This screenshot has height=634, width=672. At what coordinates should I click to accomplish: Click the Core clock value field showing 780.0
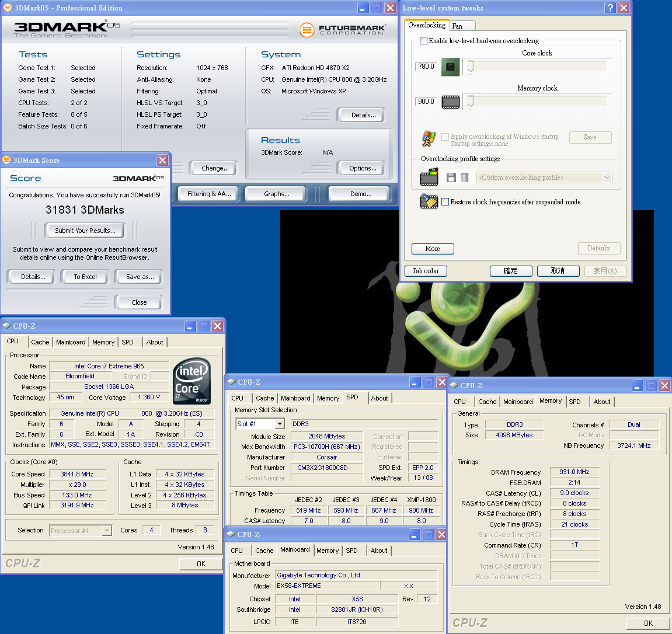[x=426, y=67]
